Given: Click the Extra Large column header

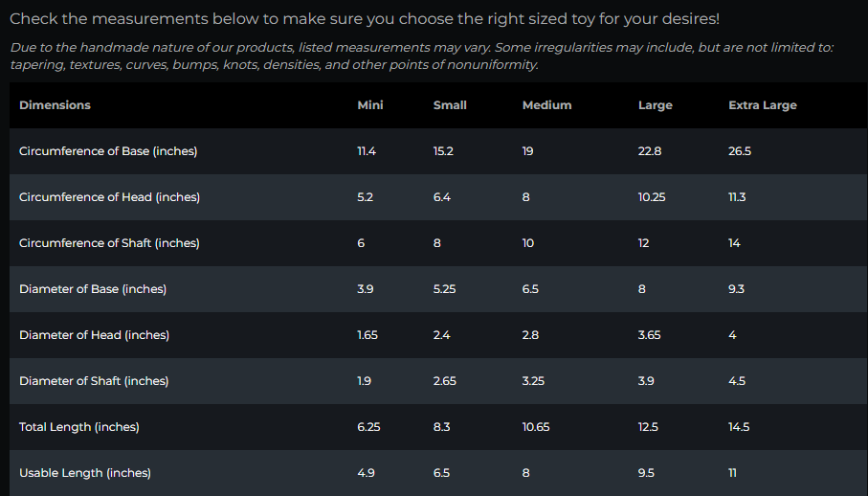Looking at the screenshot, I should click(763, 105).
